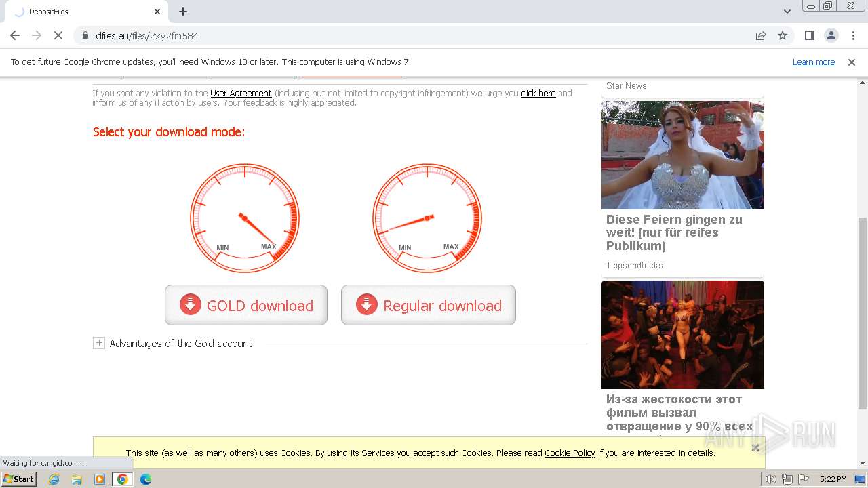The height and width of the screenshot is (488, 868).
Task: Click the Regular speed gauge at MIN
Action: pos(427,218)
